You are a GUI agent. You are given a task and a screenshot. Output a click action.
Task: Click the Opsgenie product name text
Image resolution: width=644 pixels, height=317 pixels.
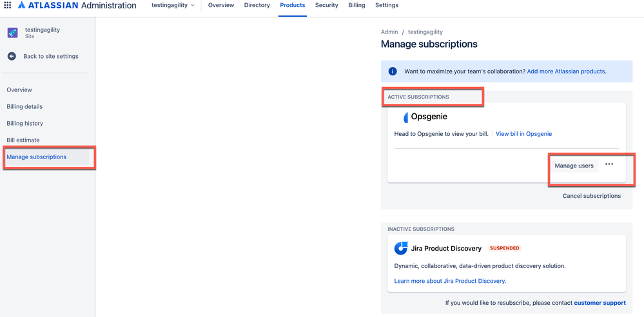[429, 117]
